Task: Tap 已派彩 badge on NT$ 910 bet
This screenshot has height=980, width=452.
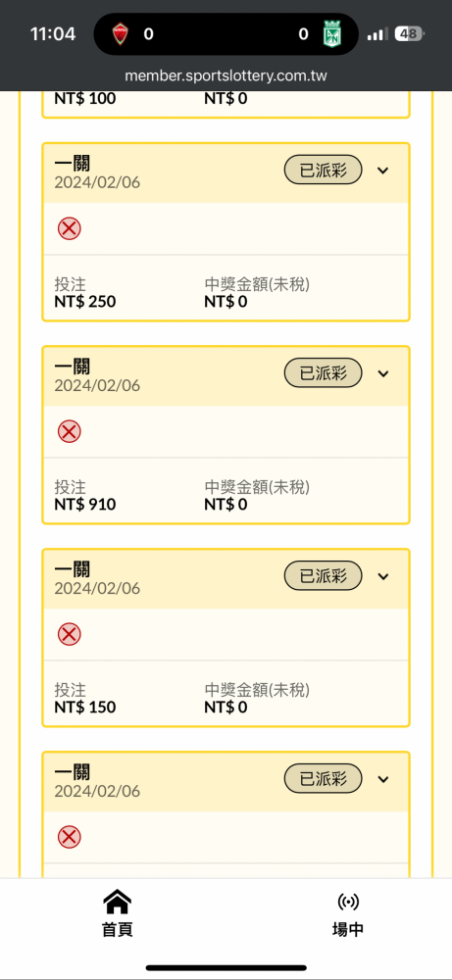Action: tap(324, 373)
